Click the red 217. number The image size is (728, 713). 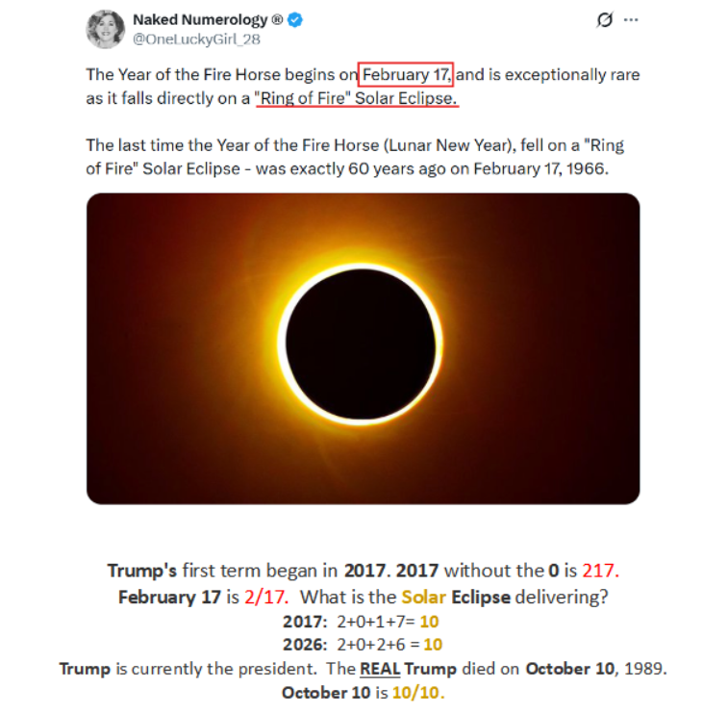pos(601,571)
